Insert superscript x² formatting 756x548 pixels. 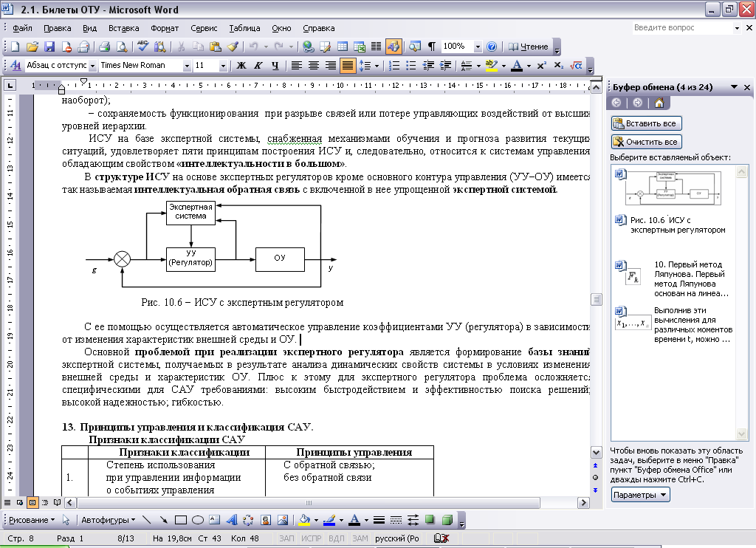(541, 65)
